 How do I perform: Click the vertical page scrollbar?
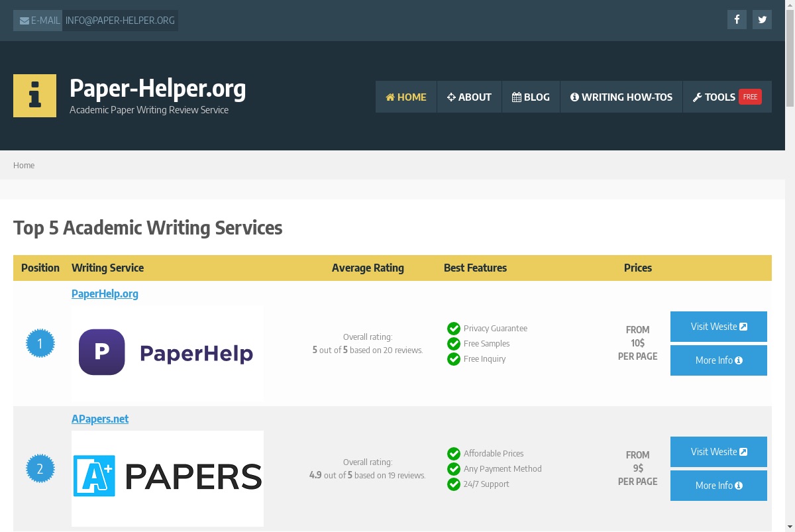(x=790, y=266)
